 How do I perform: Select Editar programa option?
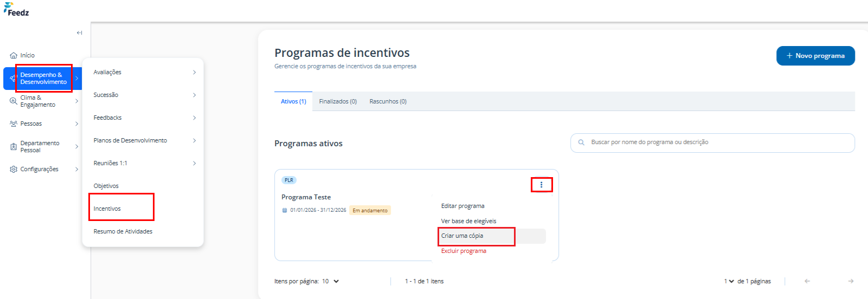click(x=463, y=206)
